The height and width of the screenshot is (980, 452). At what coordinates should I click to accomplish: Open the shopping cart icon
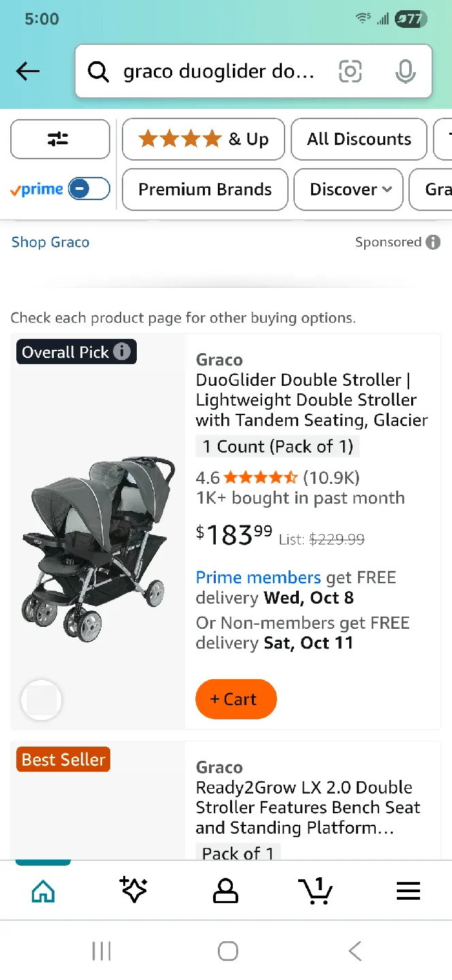[x=315, y=890]
